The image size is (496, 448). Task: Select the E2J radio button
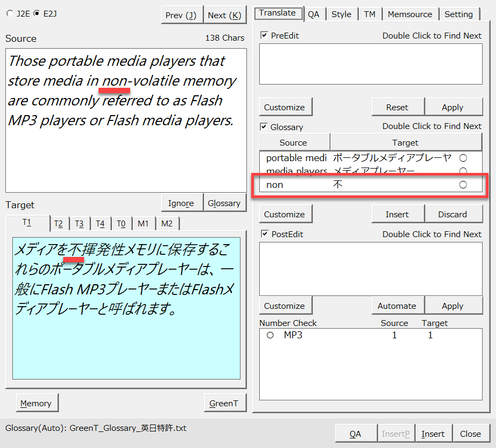point(36,13)
